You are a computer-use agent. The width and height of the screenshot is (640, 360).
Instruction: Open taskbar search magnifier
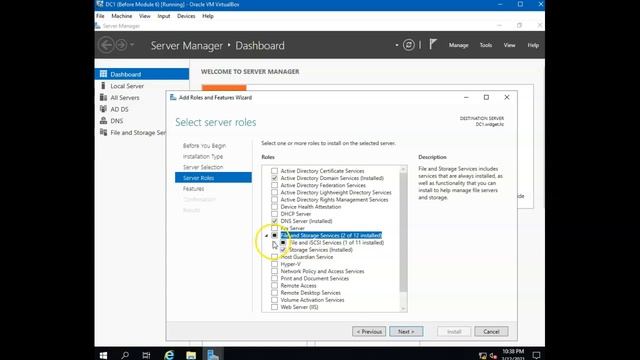[x=125, y=355]
